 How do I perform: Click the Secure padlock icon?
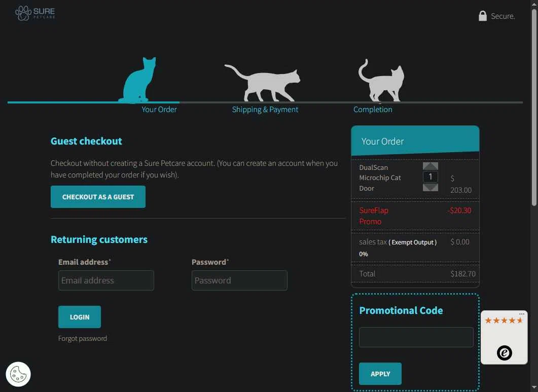pyautogui.click(x=482, y=16)
